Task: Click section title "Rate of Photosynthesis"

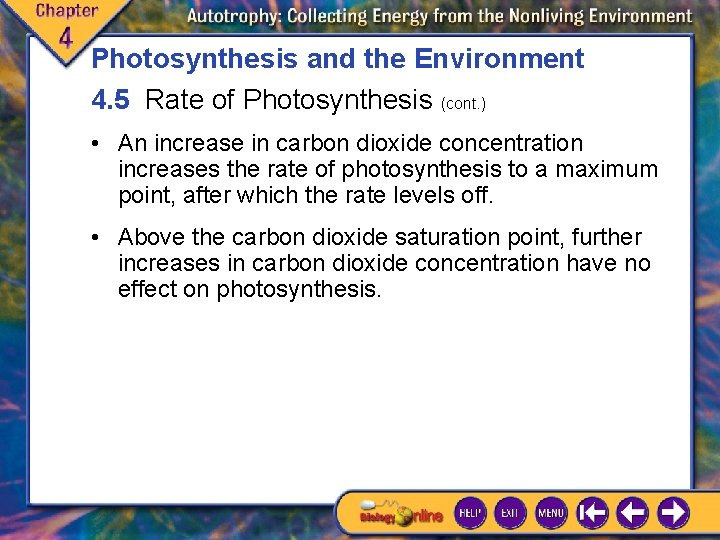Action: point(288,99)
